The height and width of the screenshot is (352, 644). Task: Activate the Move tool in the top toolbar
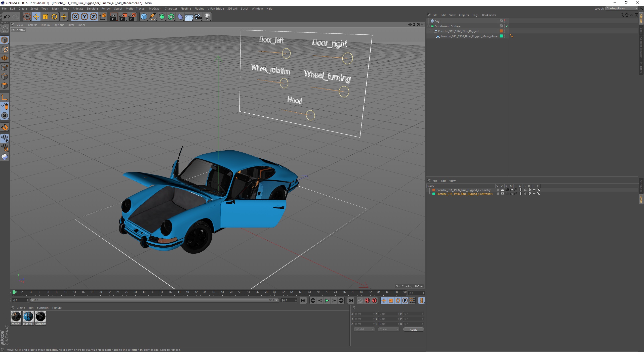(36, 17)
